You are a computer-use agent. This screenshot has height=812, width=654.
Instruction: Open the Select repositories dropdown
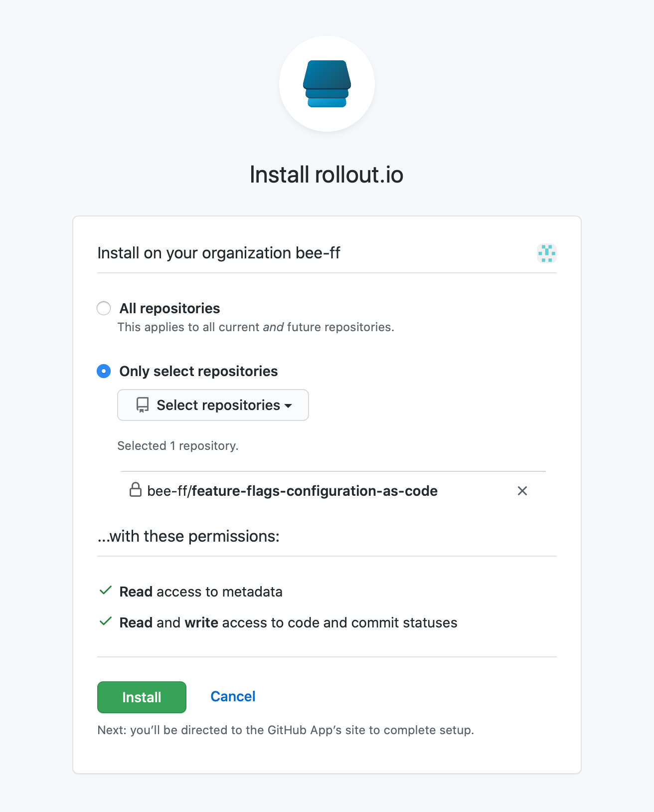pyautogui.click(x=213, y=405)
